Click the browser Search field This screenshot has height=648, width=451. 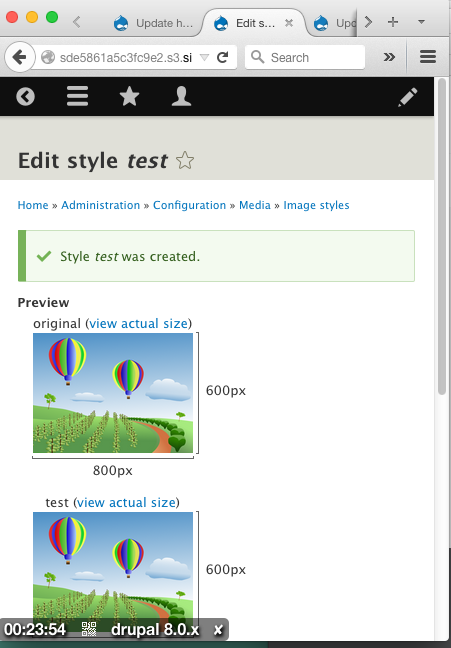click(305, 57)
